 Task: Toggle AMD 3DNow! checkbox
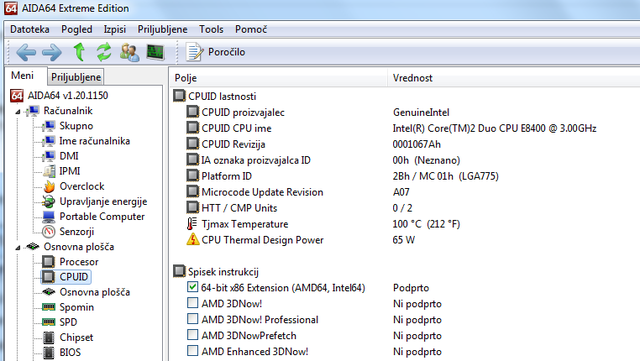pyautogui.click(x=193, y=303)
